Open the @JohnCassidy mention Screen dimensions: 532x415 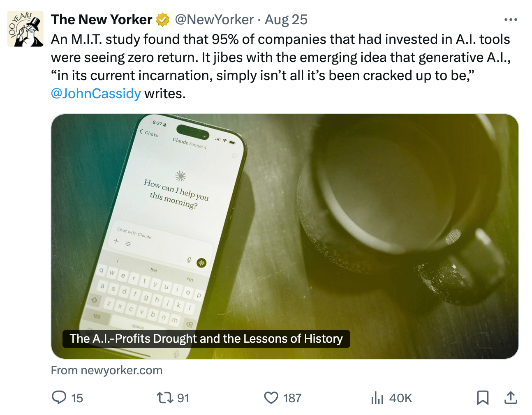(x=96, y=94)
